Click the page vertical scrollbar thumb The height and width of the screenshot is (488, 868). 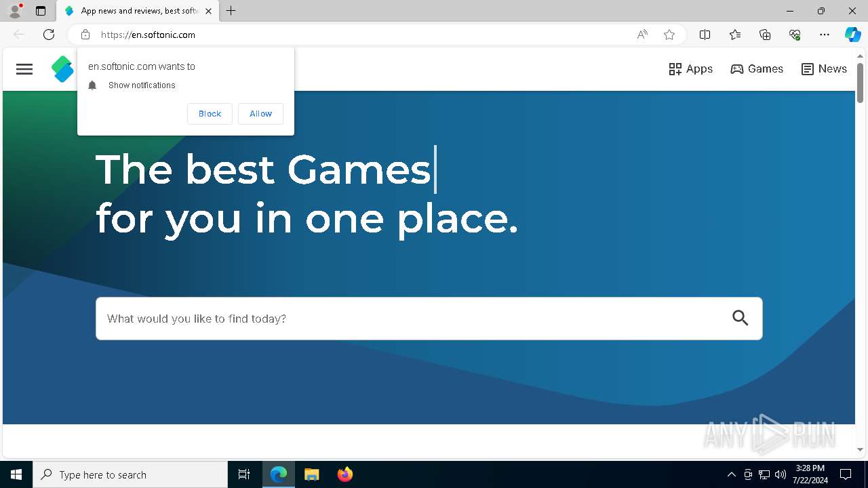[x=860, y=83]
